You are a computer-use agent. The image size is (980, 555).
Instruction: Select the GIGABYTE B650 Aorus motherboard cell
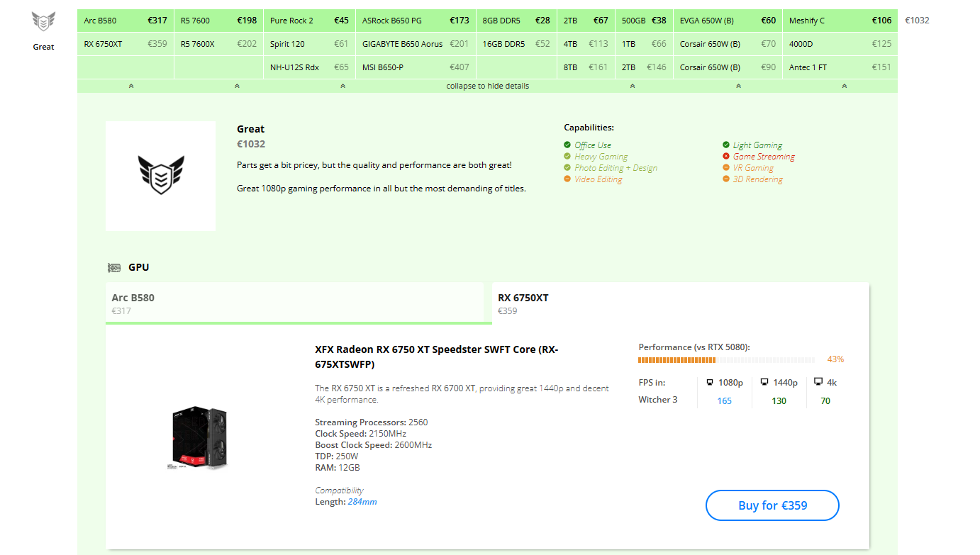(416, 44)
